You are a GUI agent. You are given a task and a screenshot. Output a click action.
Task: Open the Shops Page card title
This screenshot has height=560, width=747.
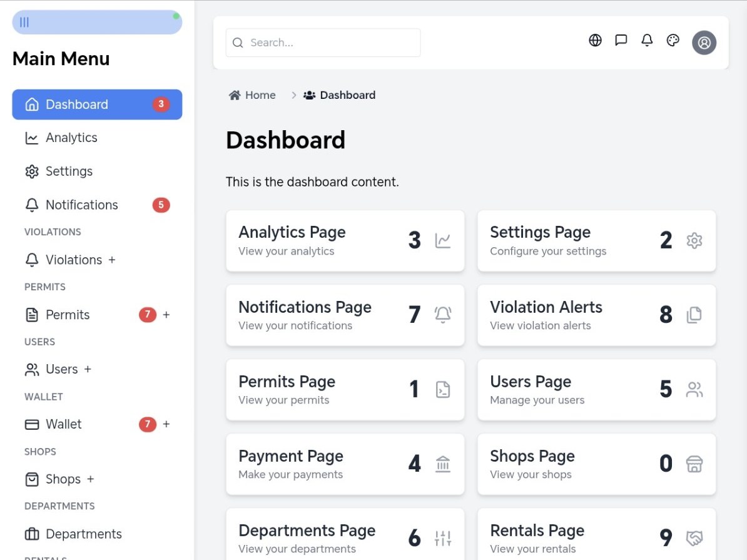click(532, 456)
